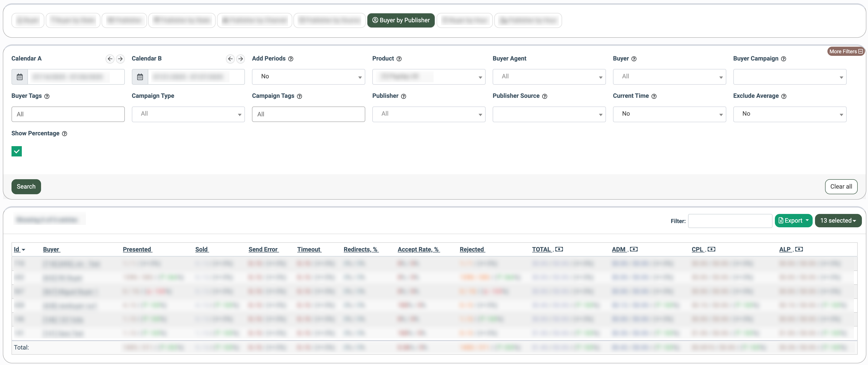Click Calendar B previous period arrow
This screenshot has height=365, width=868.
tap(230, 59)
